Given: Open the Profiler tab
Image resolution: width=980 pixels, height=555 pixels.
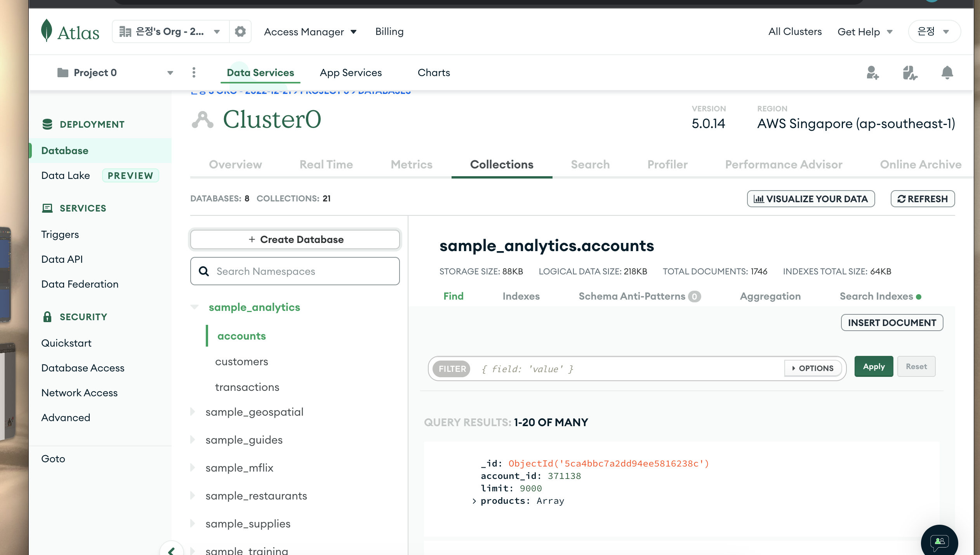Looking at the screenshot, I should point(667,165).
